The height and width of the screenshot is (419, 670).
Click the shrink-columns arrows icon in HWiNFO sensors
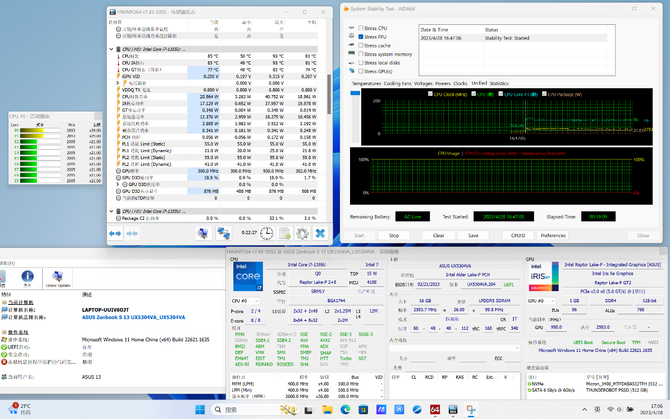click(x=132, y=234)
